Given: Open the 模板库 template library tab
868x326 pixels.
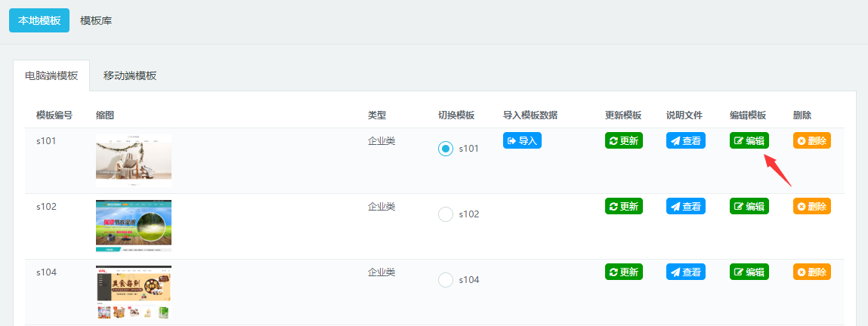Looking at the screenshot, I should (96, 20).
